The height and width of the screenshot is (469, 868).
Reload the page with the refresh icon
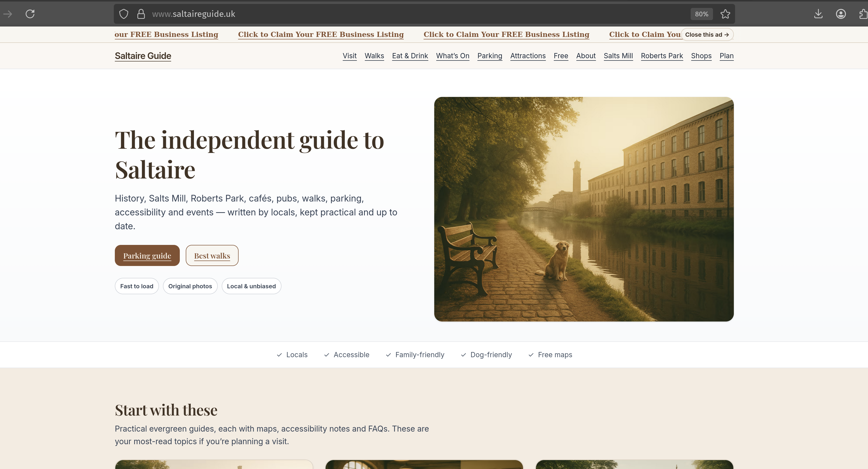[30, 14]
